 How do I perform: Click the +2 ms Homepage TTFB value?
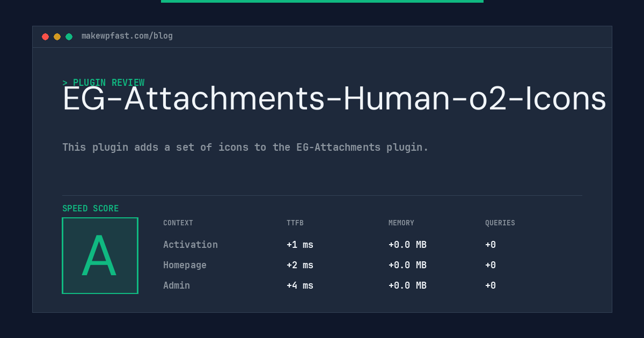pyautogui.click(x=300, y=265)
